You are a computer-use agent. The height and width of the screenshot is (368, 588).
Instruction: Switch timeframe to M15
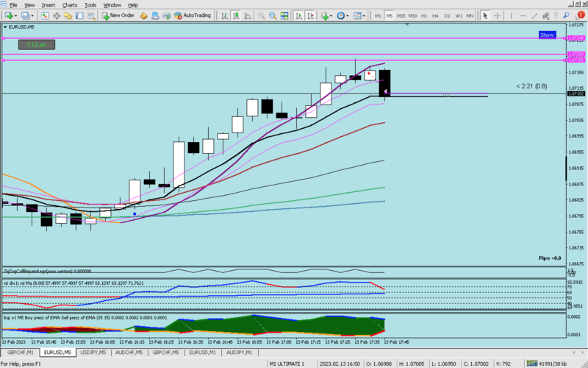pos(401,15)
